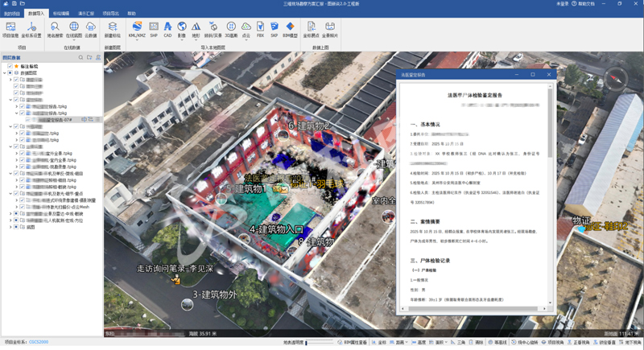Switch to the 演示汇报 tab

(x=86, y=14)
